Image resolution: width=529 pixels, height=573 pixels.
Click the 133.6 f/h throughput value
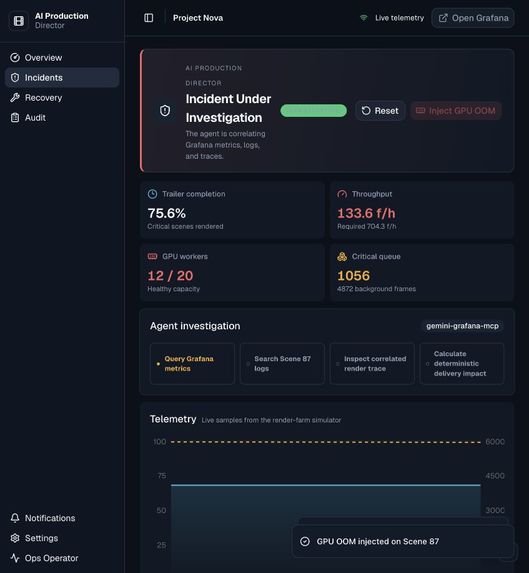tap(366, 213)
